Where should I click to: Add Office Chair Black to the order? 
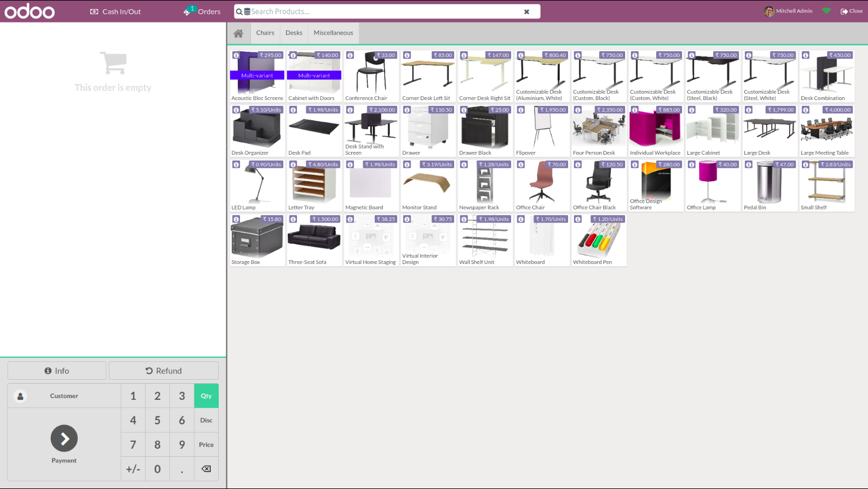(x=599, y=186)
